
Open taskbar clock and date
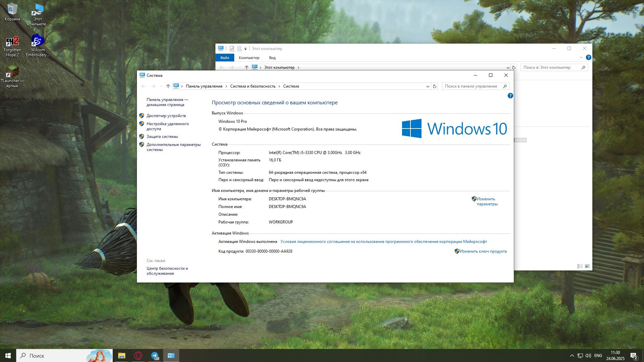[615, 356]
